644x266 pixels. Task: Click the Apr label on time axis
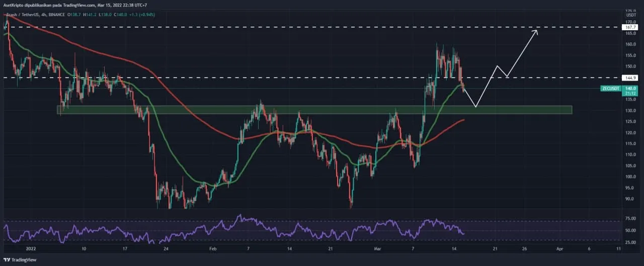point(559,249)
